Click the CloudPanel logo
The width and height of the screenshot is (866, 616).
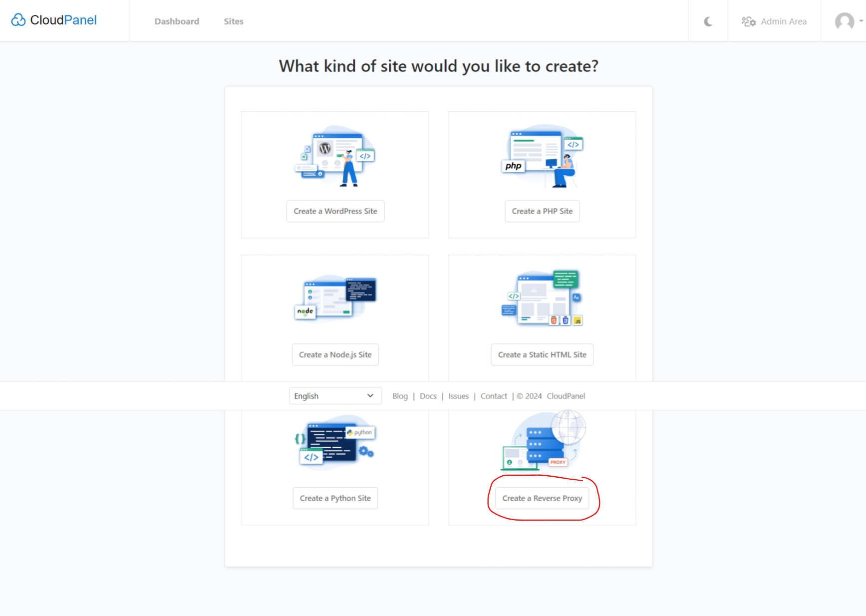click(54, 20)
